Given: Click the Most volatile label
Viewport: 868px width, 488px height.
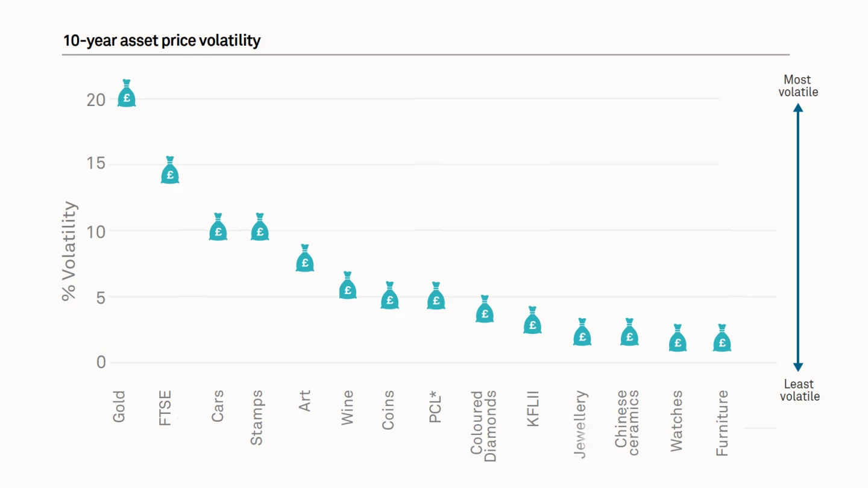Looking at the screenshot, I should pos(797,86).
